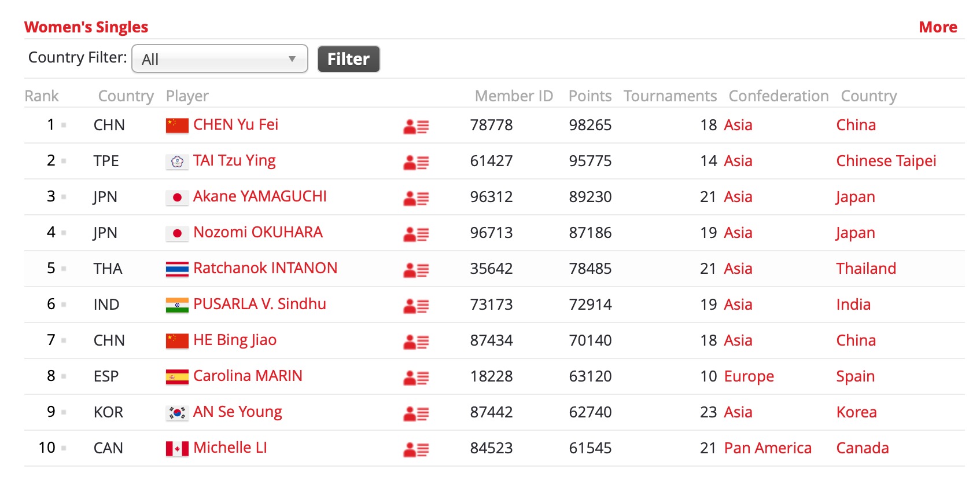Open the Women's Singles heading link
The width and height of the screenshot is (980, 484).
(x=86, y=27)
